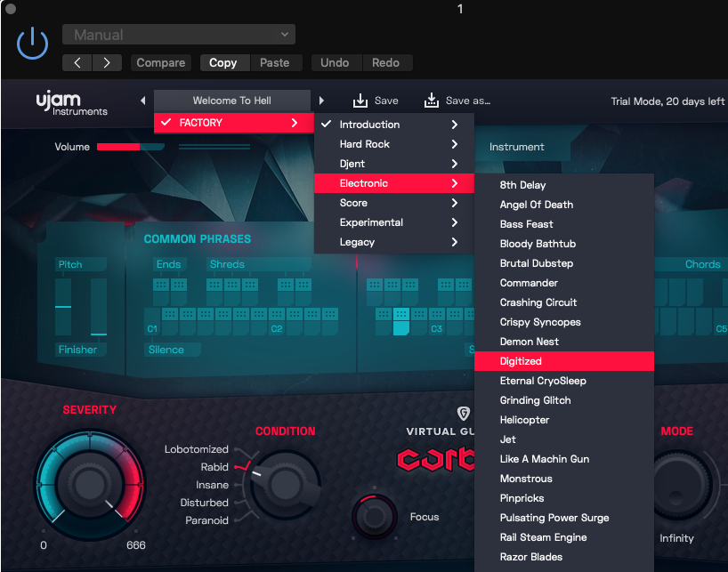728x572 pixels.
Task: Set Condition to Lobotomized
Action: (197, 449)
